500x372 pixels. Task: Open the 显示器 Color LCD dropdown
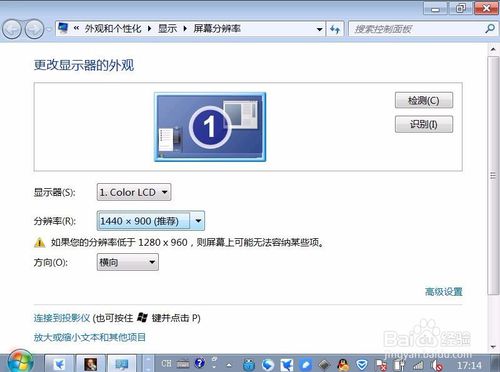(x=134, y=192)
